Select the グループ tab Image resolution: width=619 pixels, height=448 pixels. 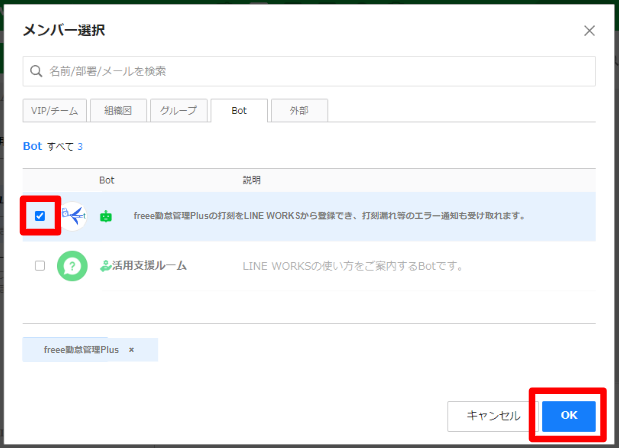[x=178, y=111]
